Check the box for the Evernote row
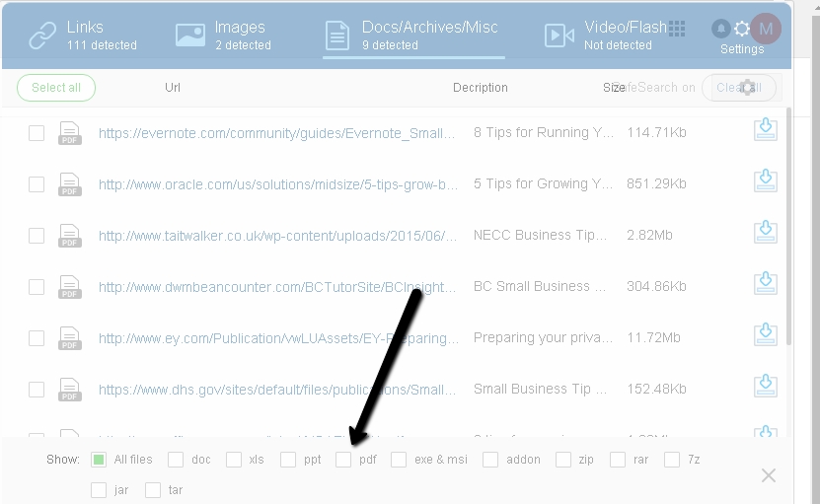The height and width of the screenshot is (504, 820). point(37,133)
